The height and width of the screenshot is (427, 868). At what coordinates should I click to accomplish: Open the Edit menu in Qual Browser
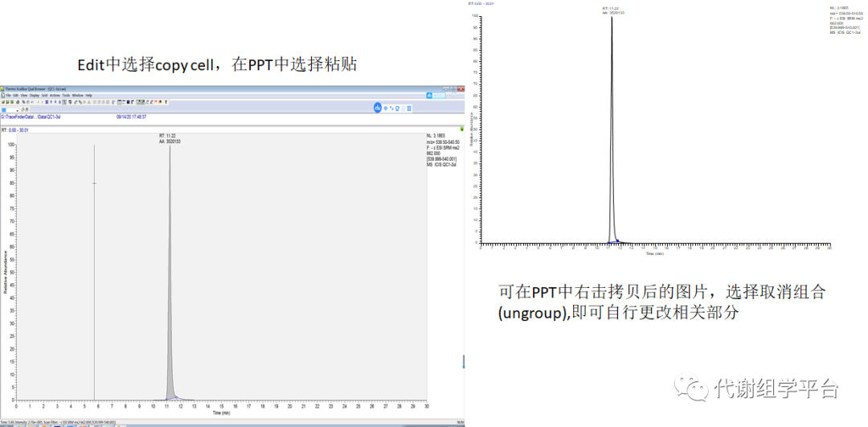[15, 95]
